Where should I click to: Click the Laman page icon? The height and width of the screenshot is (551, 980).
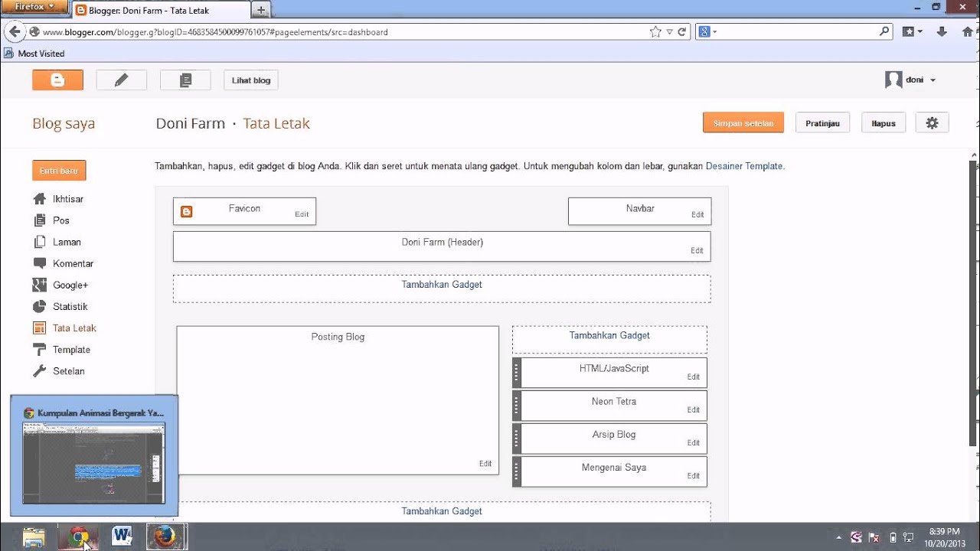[x=40, y=242]
